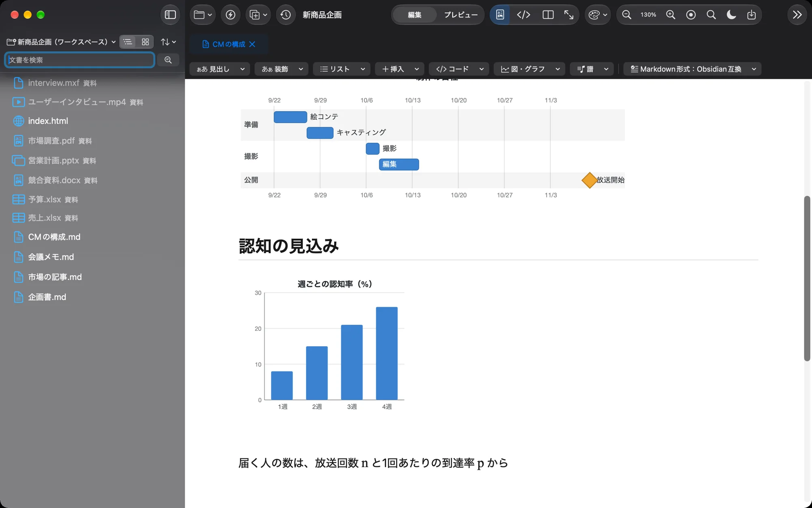
Task: Open the folder menu in toolbar
Action: click(203, 15)
